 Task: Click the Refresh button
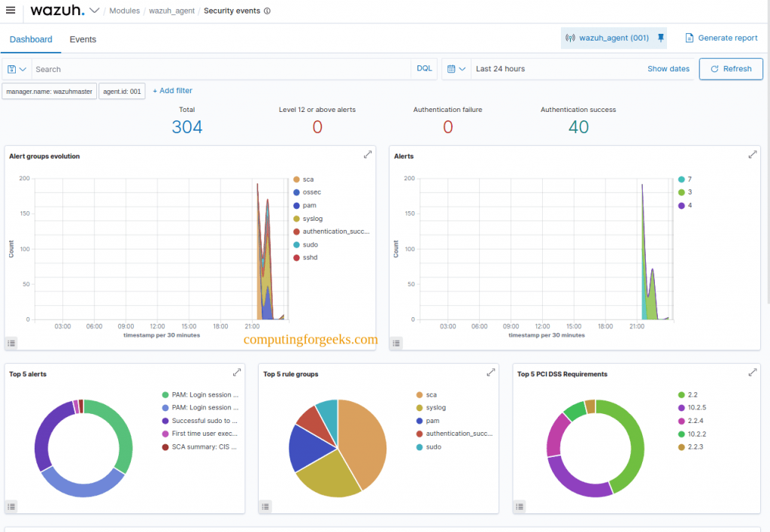pos(730,68)
